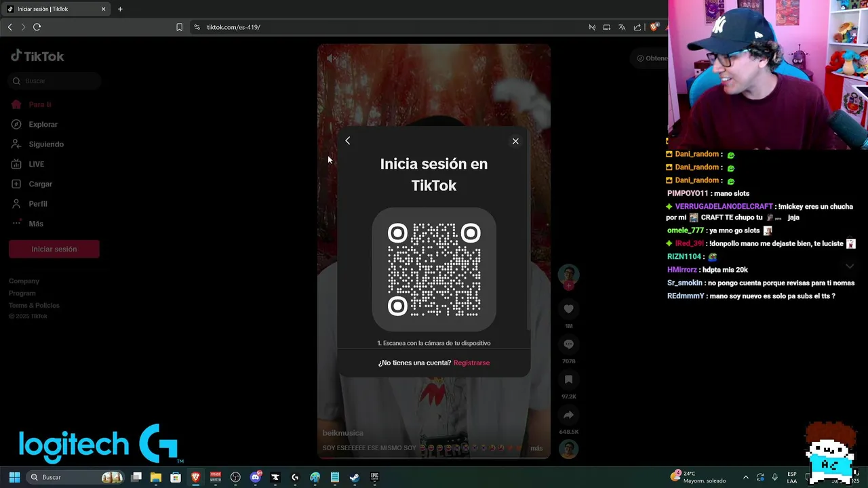Expand the Program footer link

22,293
